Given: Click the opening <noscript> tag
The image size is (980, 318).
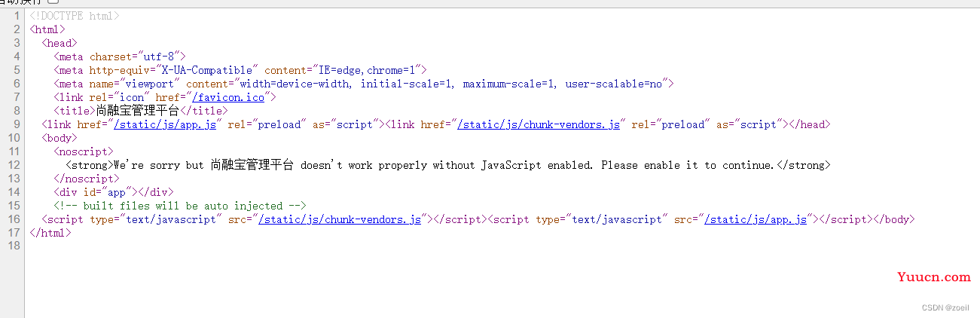Looking at the screenshot, I should tap(84, 151).
